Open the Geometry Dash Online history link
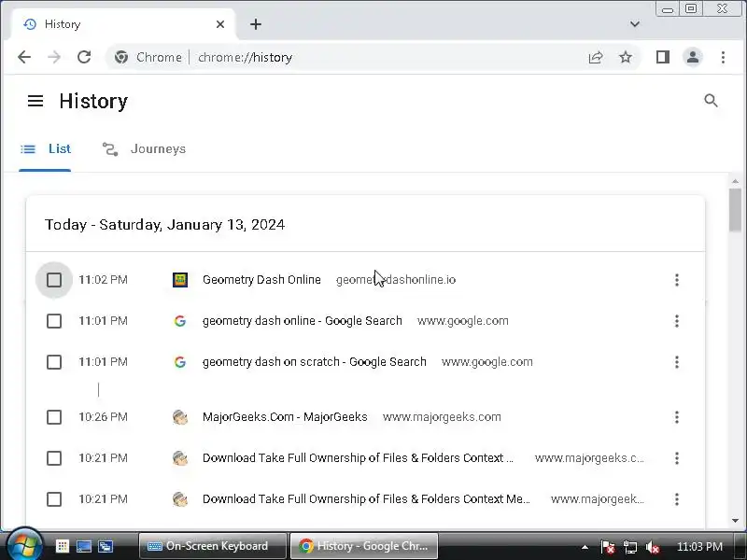The width and height of the screenshot is (747, 560). click(x=261, y=280)
